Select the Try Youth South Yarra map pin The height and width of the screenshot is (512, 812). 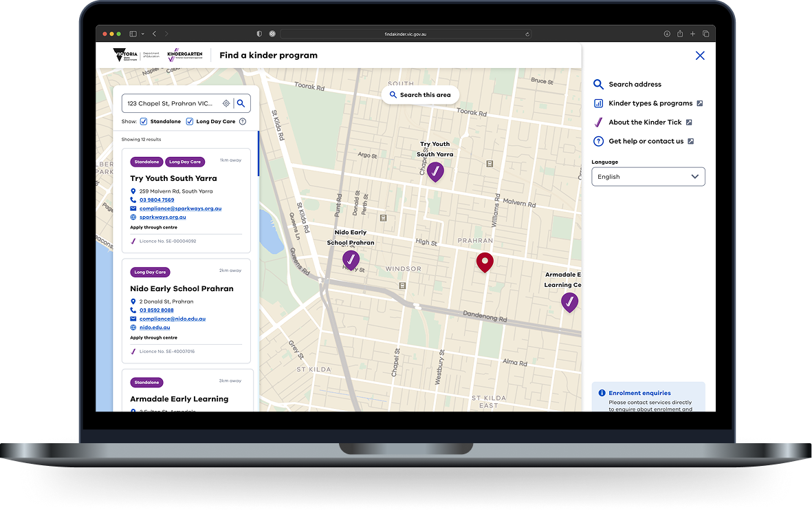pos(435,171)
